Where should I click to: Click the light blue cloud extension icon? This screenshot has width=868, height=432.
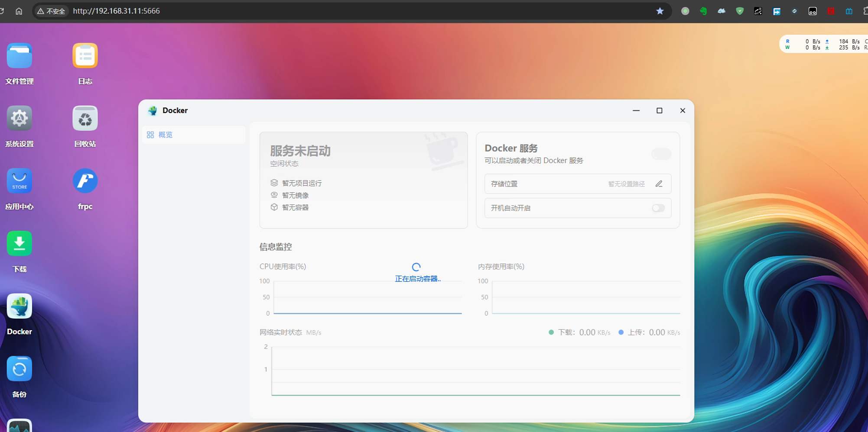tap(722, 11)
